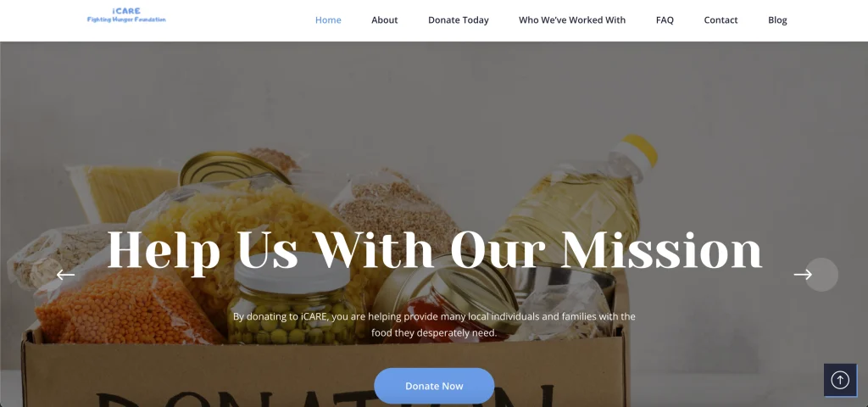Advance to next slide with right arrow

click(803, 275)
